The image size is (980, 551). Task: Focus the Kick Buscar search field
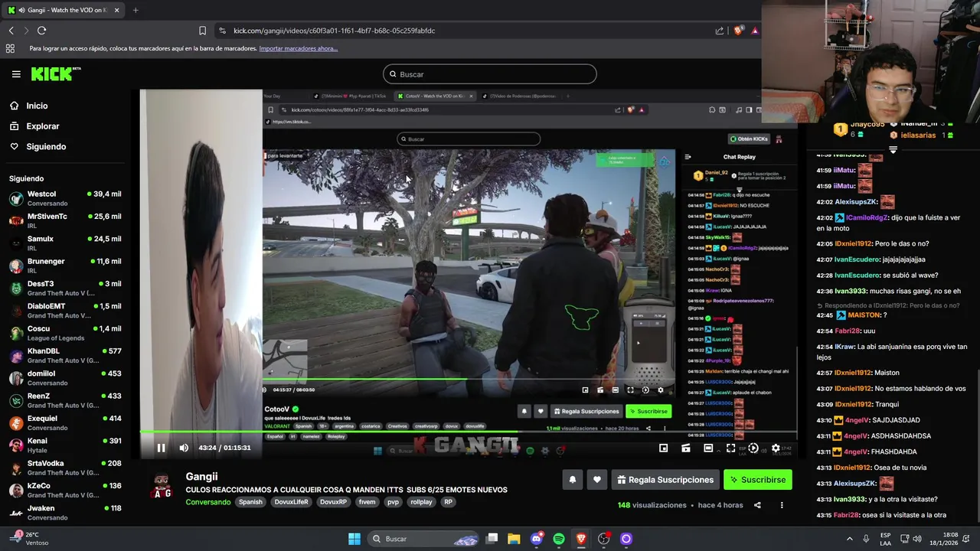(x=490, y=74)
